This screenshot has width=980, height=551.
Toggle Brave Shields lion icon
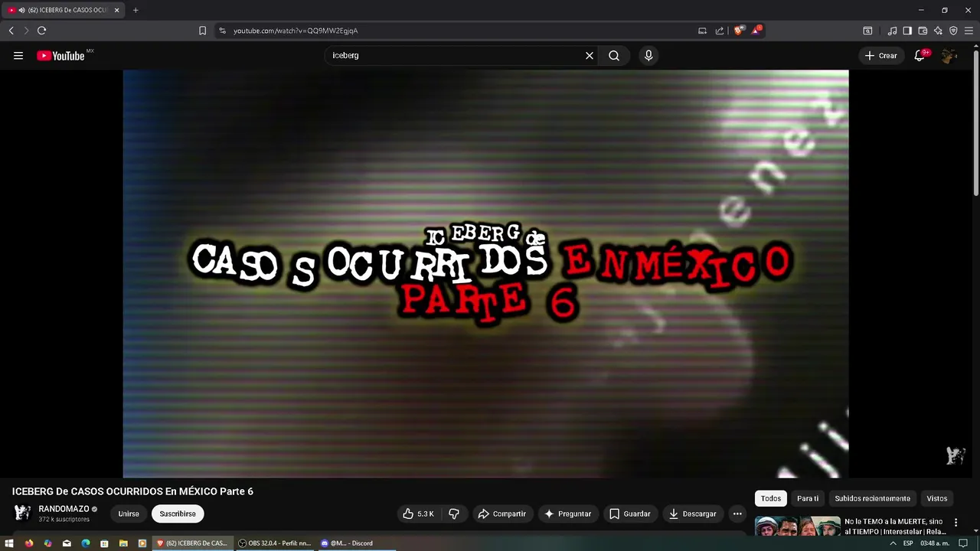pyautogui.click(x=739, y=31)
